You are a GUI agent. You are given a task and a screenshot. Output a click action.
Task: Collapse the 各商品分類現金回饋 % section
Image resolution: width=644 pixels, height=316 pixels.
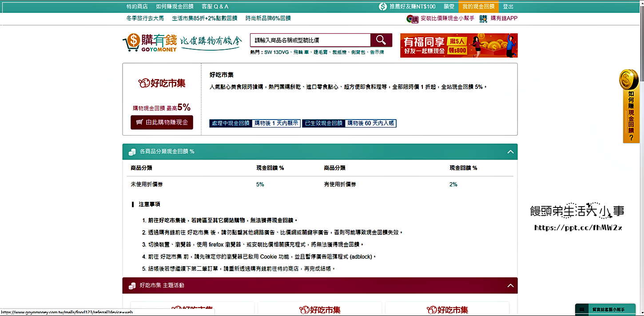click(510, 152)
